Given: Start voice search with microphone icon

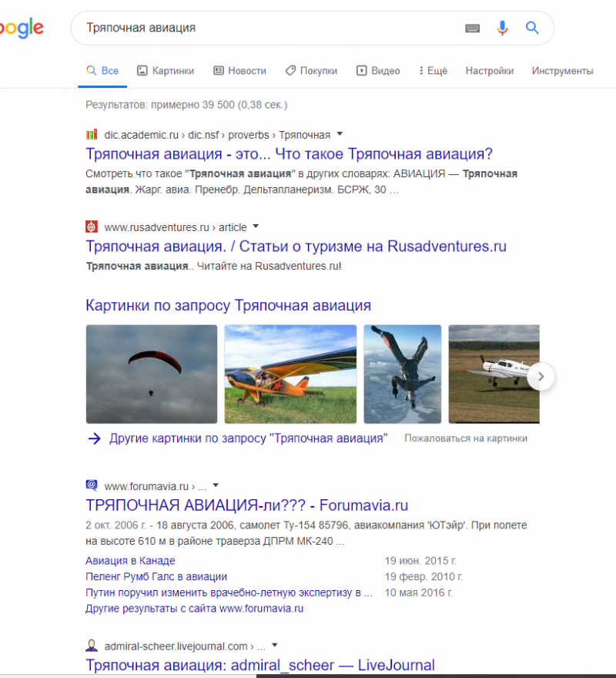Looking at the screenshot, I should (502, 28).
